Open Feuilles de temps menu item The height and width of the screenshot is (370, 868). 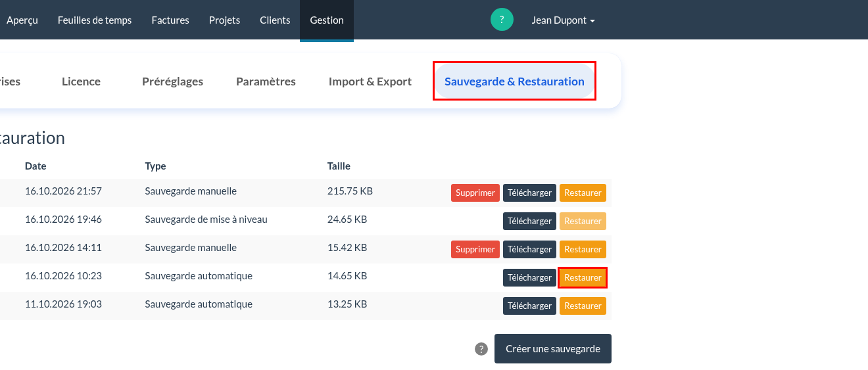point(95,20)
